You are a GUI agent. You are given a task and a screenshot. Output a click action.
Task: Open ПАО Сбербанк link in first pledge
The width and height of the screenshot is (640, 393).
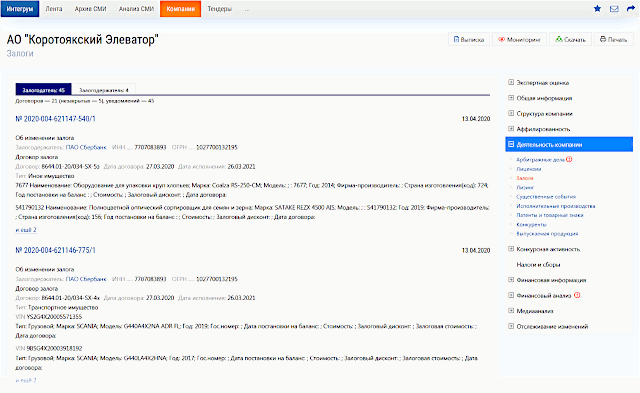pos(86,147)
